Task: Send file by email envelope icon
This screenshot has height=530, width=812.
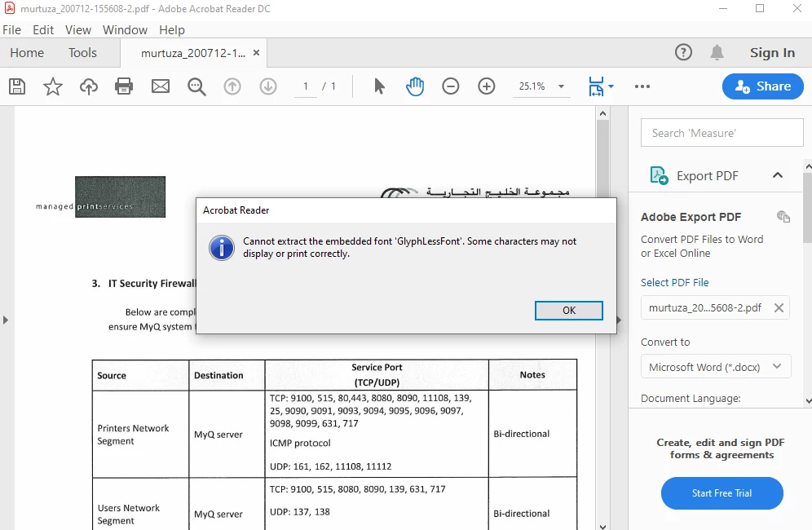Action: click(161, 86)
